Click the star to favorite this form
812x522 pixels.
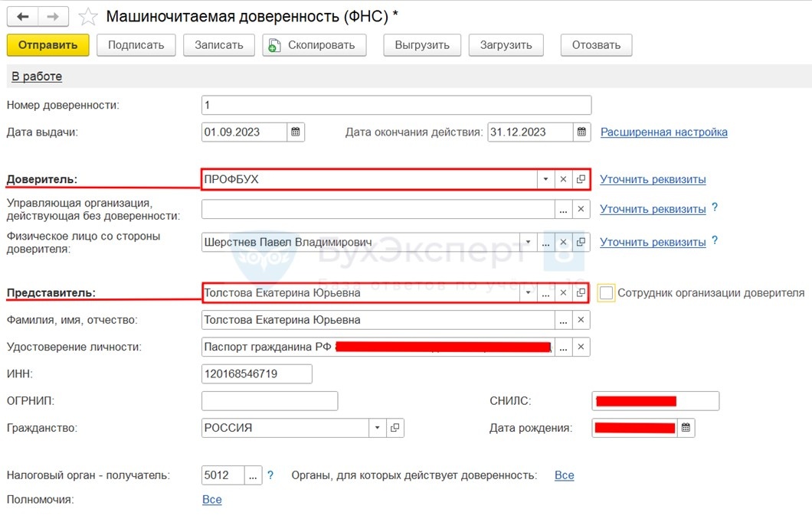pos(88,15)
